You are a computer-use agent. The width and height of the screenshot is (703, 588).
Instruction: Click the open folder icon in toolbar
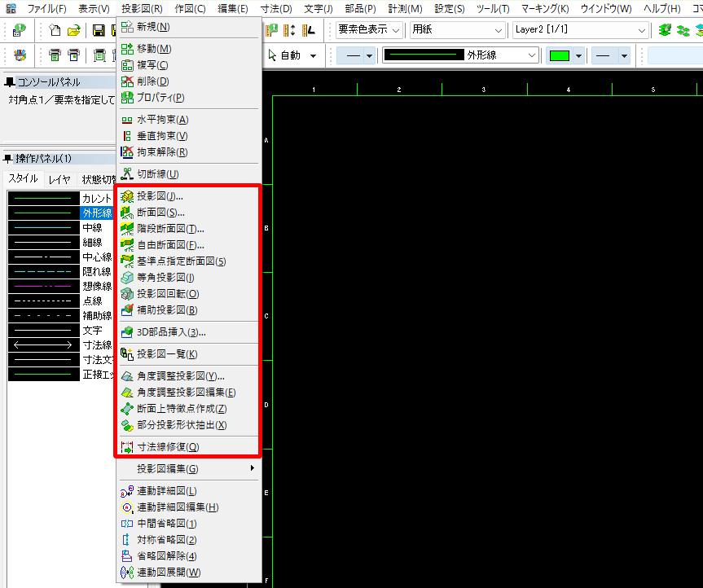pyautogui.click(x=73, y=31)
